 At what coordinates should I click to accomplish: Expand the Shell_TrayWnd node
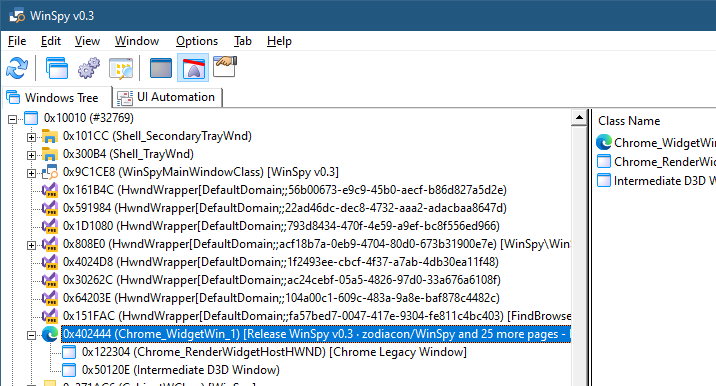coord(31,155)
